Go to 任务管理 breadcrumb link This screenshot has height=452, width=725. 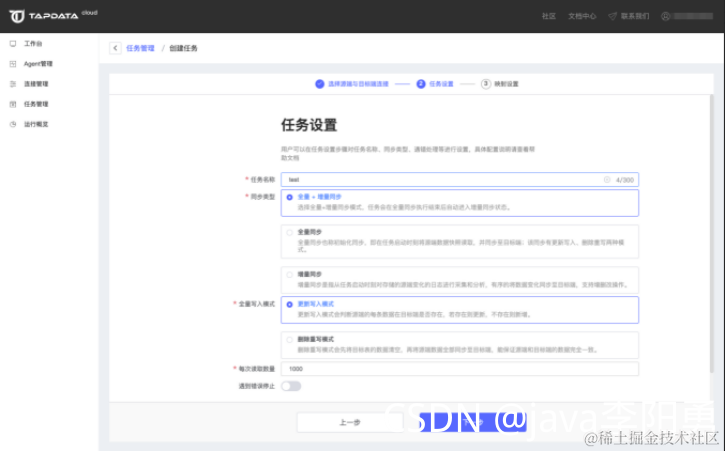point(140,48)
